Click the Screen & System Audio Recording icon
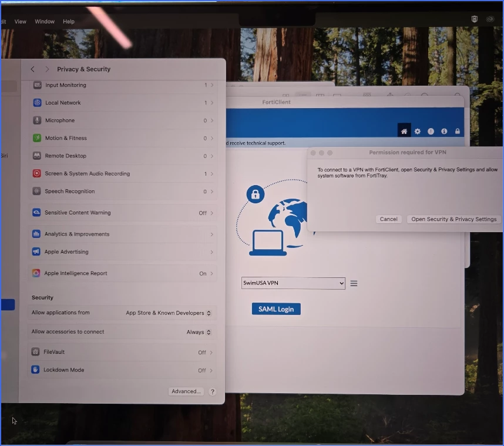This screenshot has width=504, height=446. (36, 173)
